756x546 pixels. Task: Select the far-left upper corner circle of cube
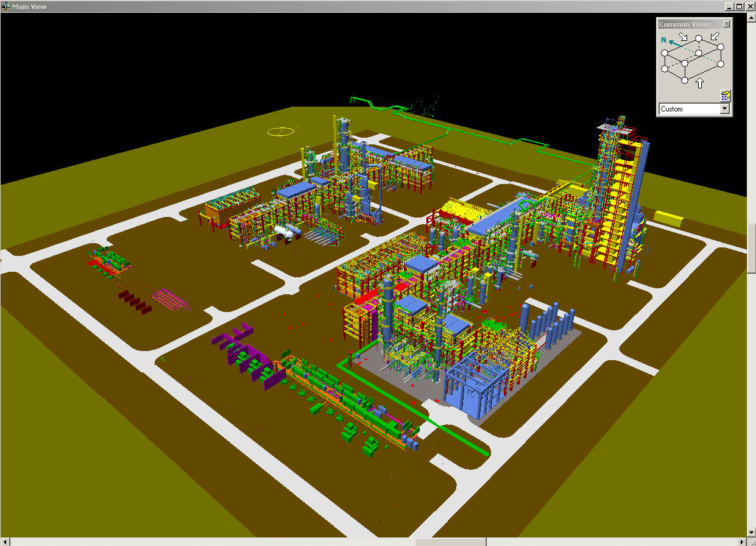click(x=665, y=53)
